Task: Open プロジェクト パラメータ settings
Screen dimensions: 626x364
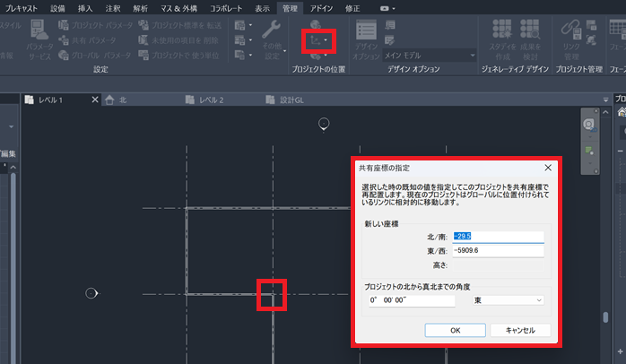Action: (x=96, y=25)
